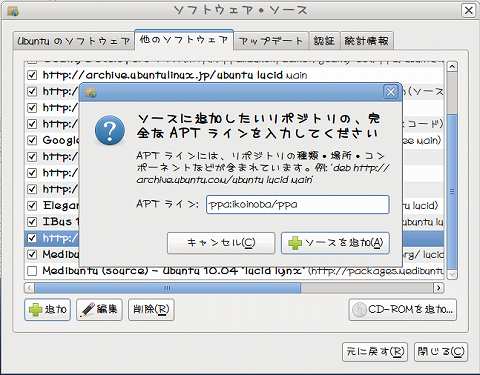
Task: Select the archive.ubuntulinux.jp list row
Action: [234, 75]
